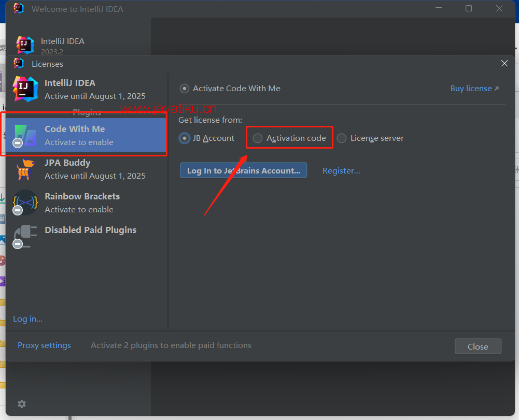Select the JPA Buddy plugin entry

[86, 169]
